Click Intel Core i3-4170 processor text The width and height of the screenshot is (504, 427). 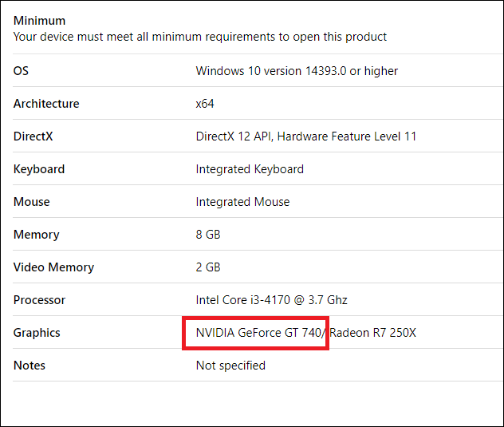point(272,300)
